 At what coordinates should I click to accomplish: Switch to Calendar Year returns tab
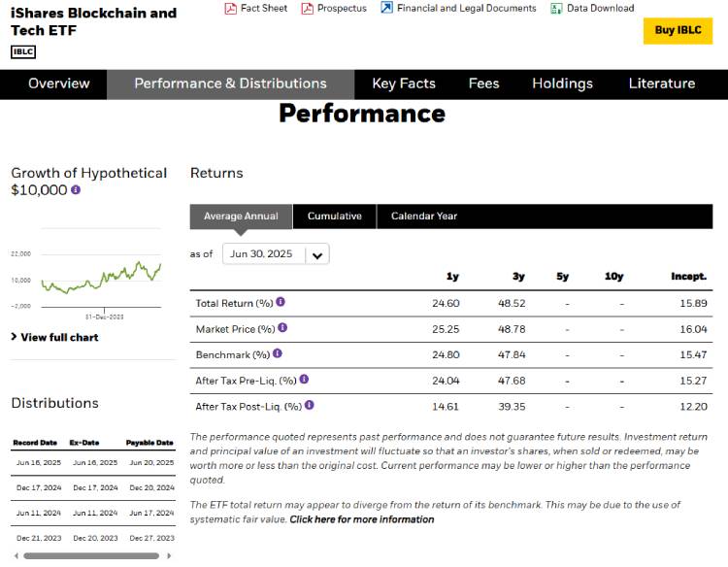[x=424, y=217]
